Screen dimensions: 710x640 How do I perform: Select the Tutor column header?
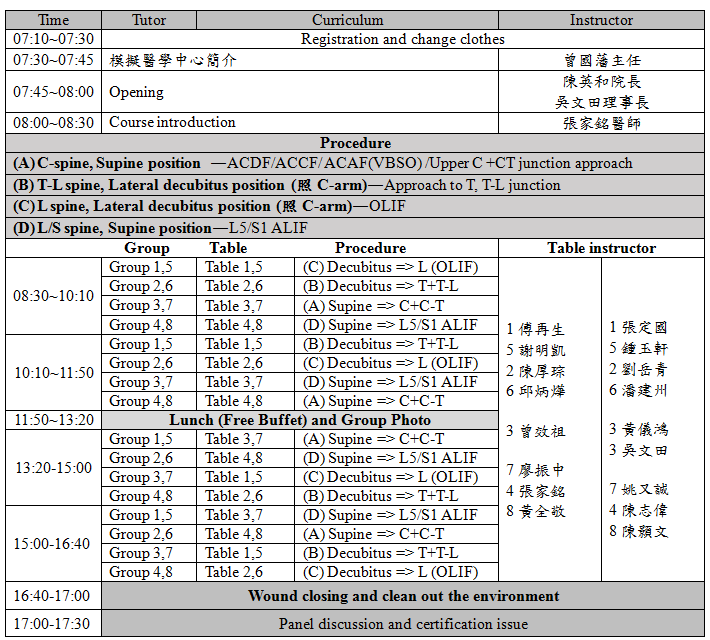[149, 20]
